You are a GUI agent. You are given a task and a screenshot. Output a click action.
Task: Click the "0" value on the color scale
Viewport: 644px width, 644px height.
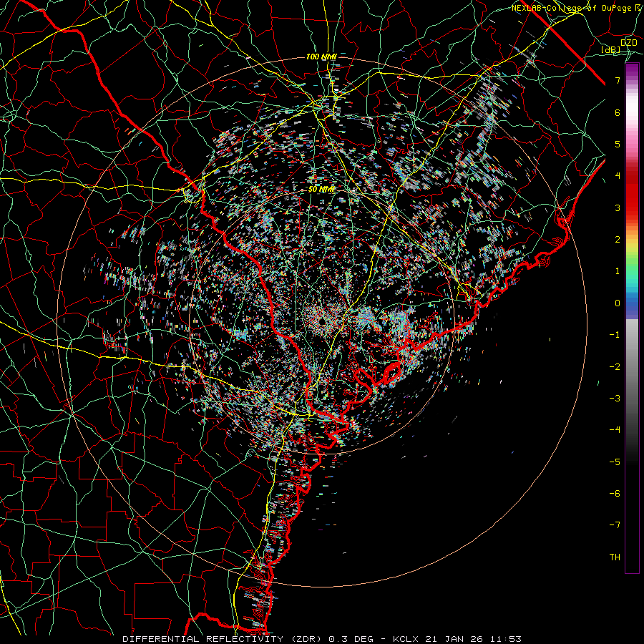coord(618,303)
